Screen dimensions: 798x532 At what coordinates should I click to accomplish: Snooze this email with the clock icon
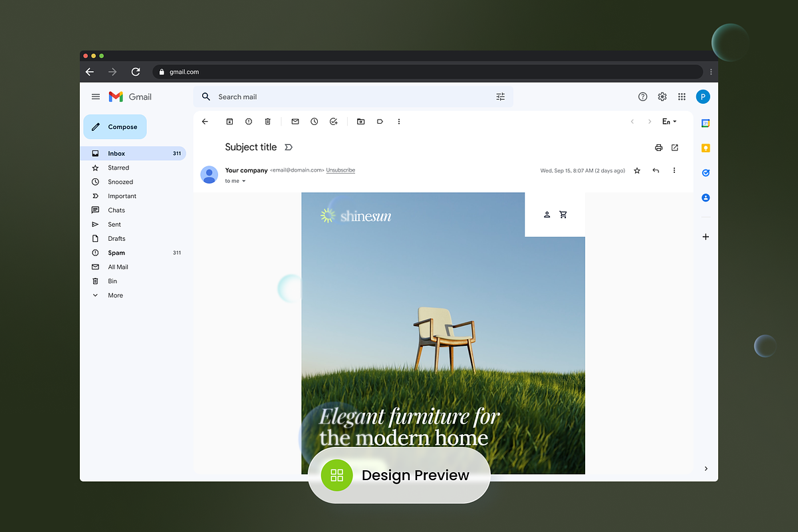[x=314, y=122]
